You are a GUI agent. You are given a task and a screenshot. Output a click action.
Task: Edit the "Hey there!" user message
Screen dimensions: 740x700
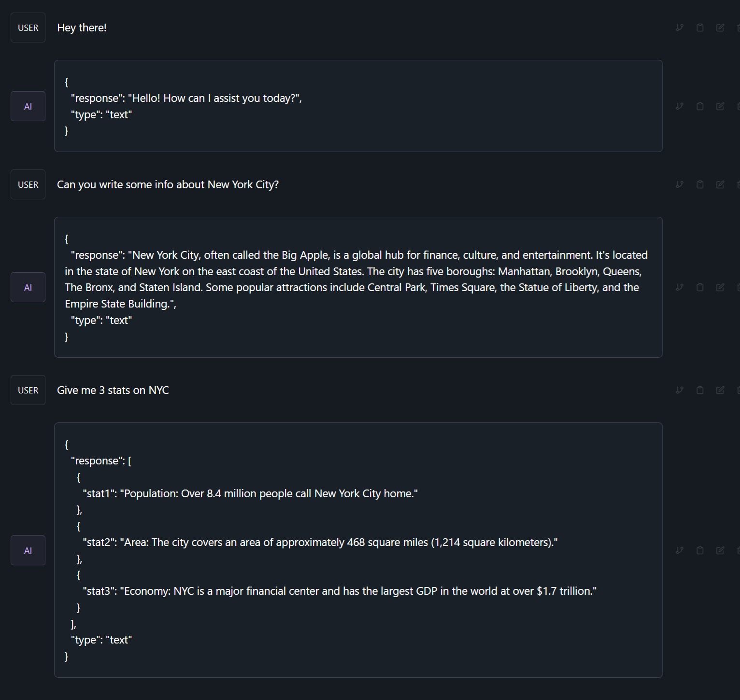coord(720,28)
